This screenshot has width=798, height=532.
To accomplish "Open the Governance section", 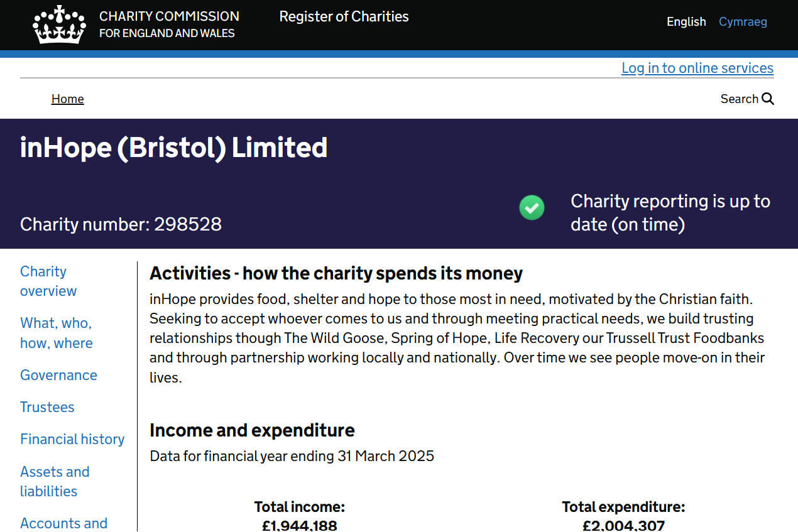I will 58,375.
